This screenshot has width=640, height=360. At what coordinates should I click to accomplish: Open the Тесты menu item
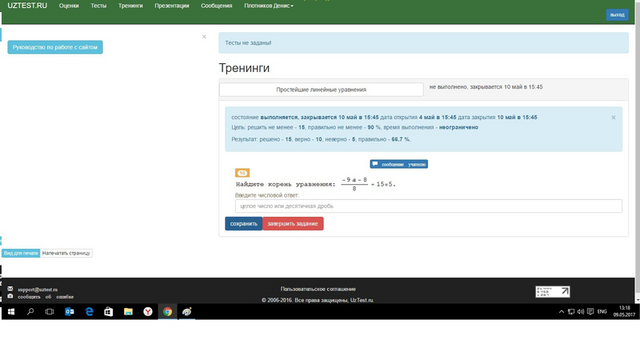(x=98, y=6)
